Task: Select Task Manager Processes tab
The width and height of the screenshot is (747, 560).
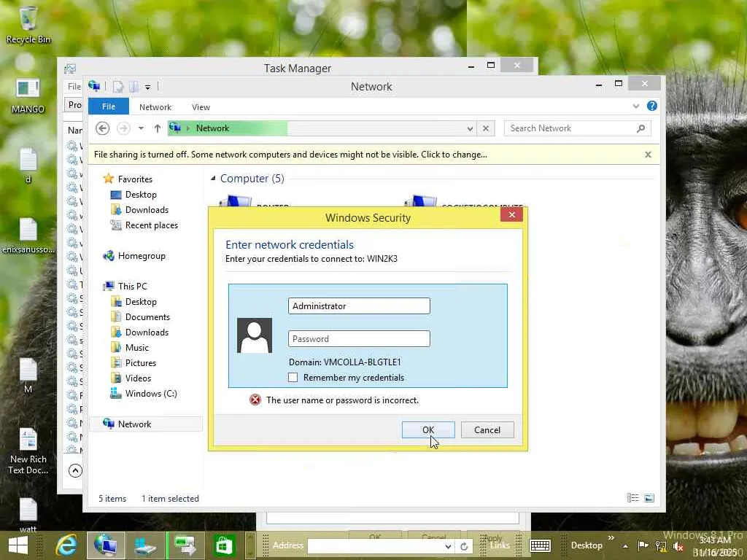Action: (x=74, y=105)
